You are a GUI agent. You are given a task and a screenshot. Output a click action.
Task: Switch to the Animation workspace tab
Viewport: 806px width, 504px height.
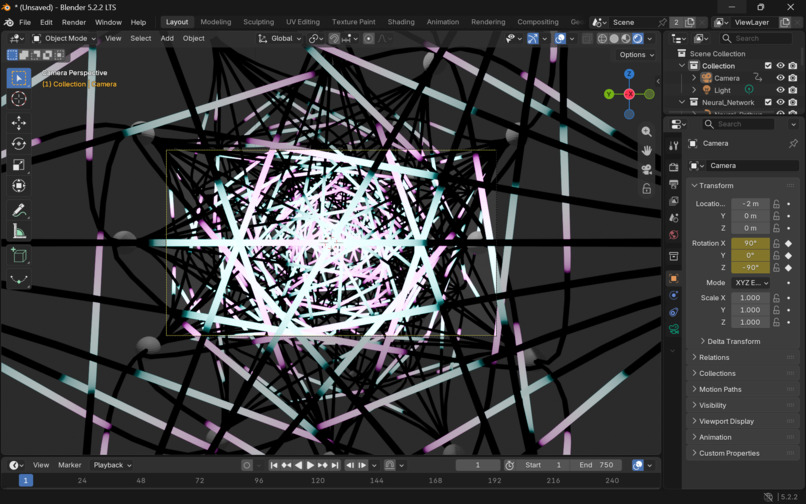click(443, 22)
